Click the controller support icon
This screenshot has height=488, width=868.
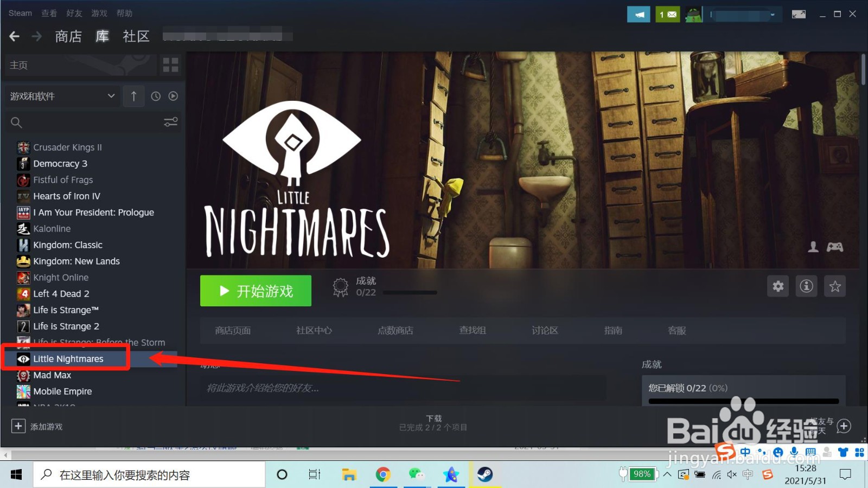point(834,247)
